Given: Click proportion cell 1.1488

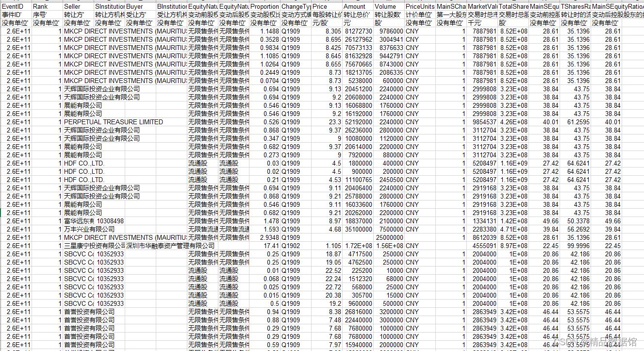Looking at the screenshot, I should 264,31.
